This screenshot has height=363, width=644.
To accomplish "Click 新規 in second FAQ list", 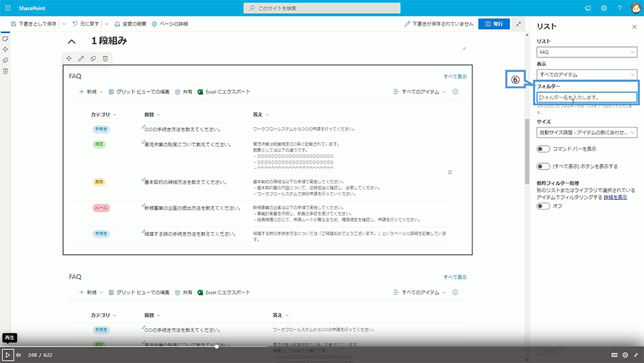I will 91,292.
